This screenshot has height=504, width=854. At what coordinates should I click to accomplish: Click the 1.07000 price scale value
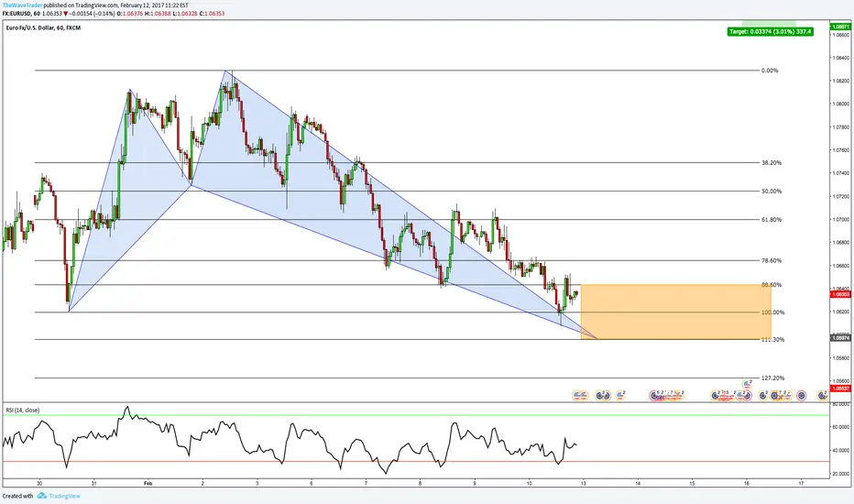pos(841,220)
